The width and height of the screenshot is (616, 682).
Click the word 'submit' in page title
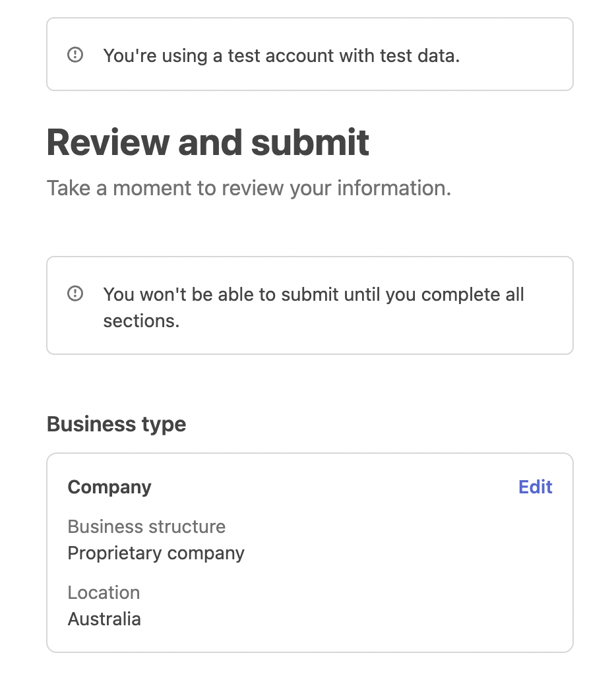[x=310, y=142]
